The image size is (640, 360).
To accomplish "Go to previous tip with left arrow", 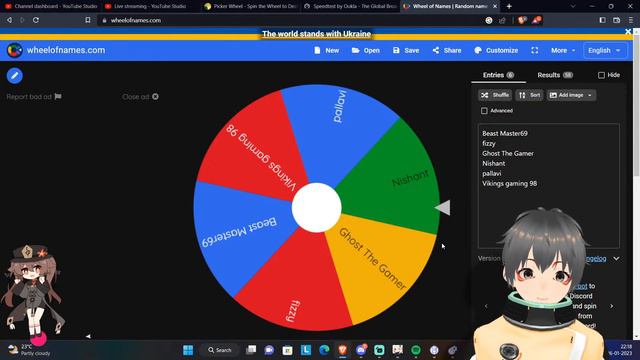I will 486,306.
